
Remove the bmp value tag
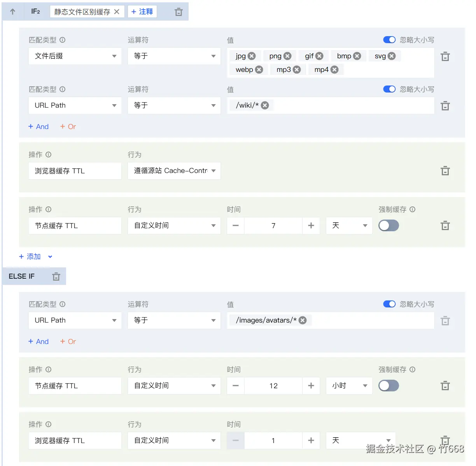point(357,56)
